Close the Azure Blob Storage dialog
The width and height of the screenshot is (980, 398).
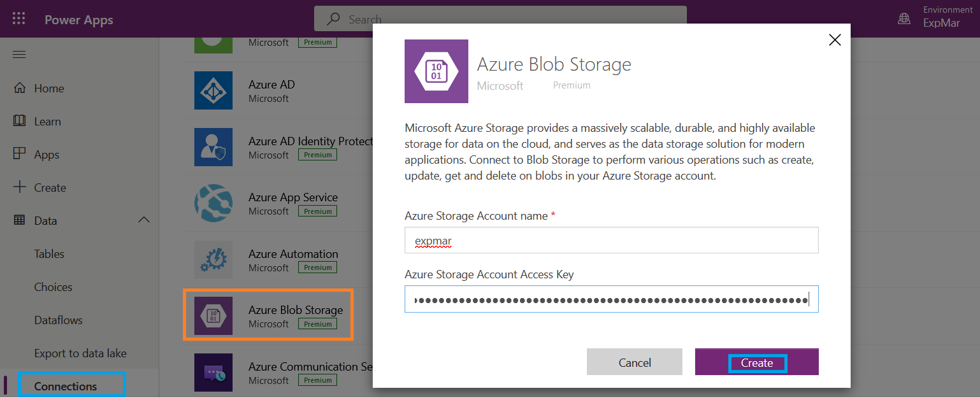click(x=835, y=40)
